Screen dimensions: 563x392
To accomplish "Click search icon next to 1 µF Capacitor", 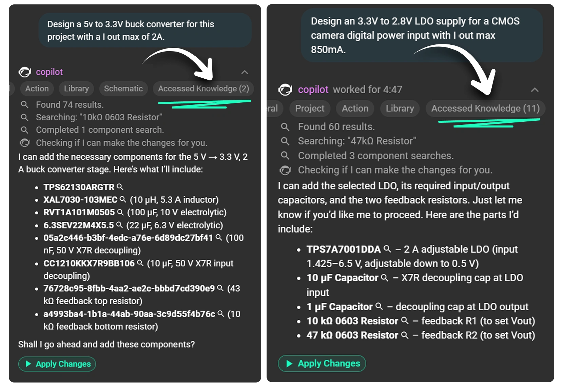I will [379, 306].
